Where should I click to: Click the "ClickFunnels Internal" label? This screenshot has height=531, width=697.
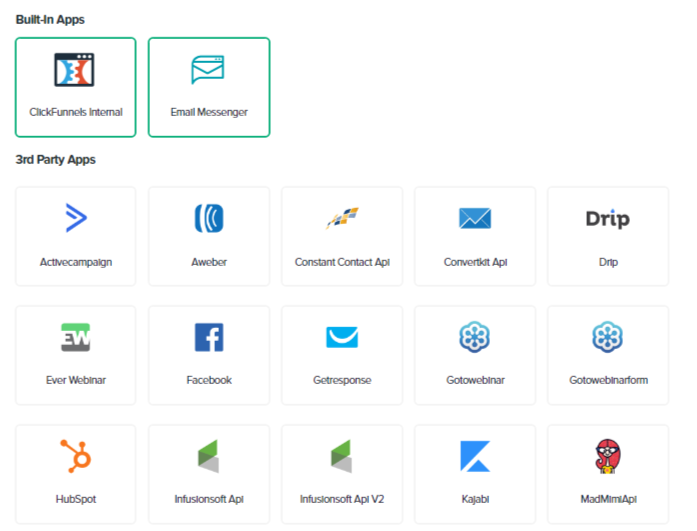point(76,112)
